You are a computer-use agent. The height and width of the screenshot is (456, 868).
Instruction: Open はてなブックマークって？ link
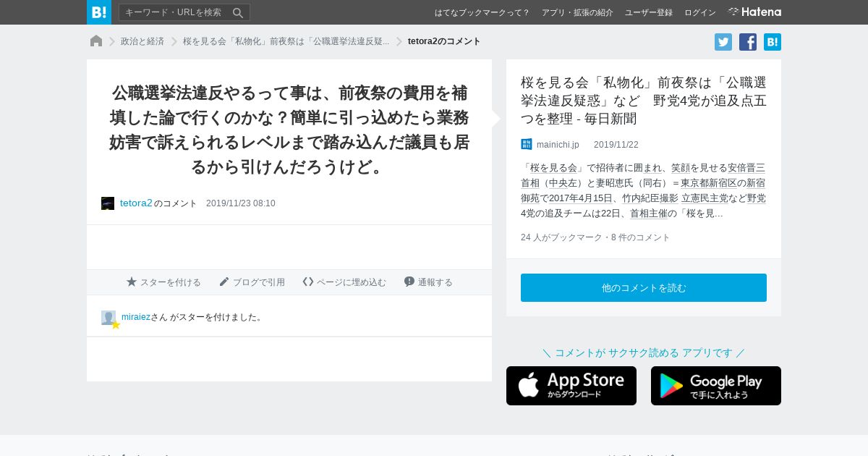click(x=482, y=12)
